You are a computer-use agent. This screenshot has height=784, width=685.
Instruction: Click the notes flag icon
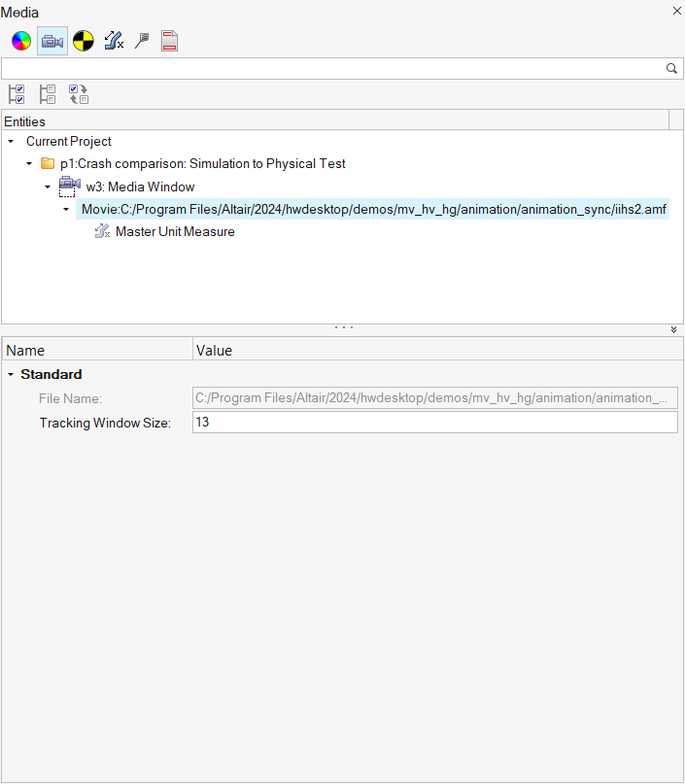pos(142,41)
